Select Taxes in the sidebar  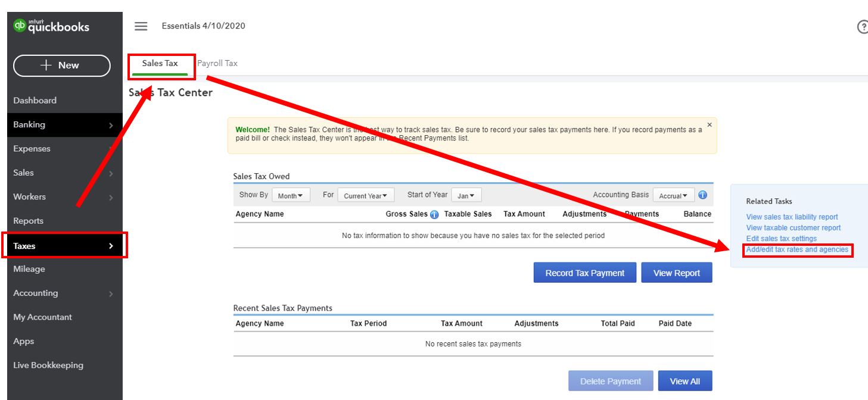(x=64, y=245)
